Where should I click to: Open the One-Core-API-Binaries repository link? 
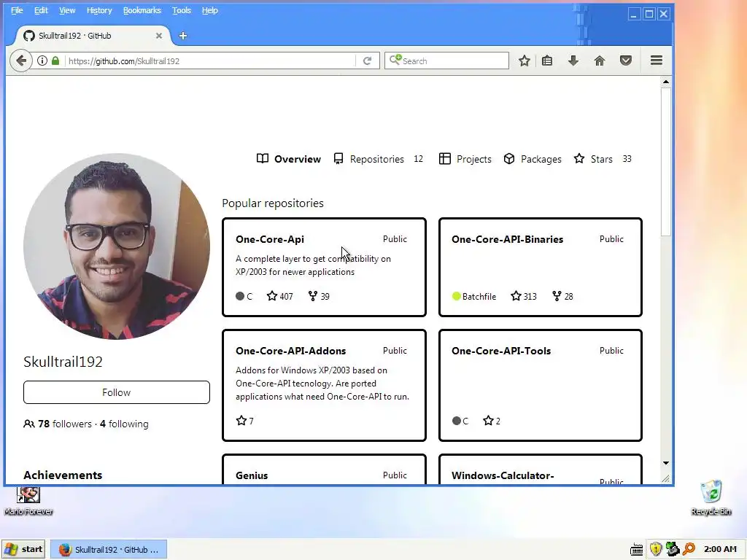click(508, 239)
